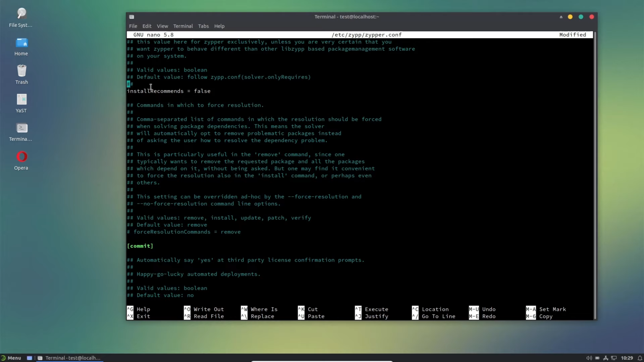Click the volume speaker tray icon

[589, 358]
